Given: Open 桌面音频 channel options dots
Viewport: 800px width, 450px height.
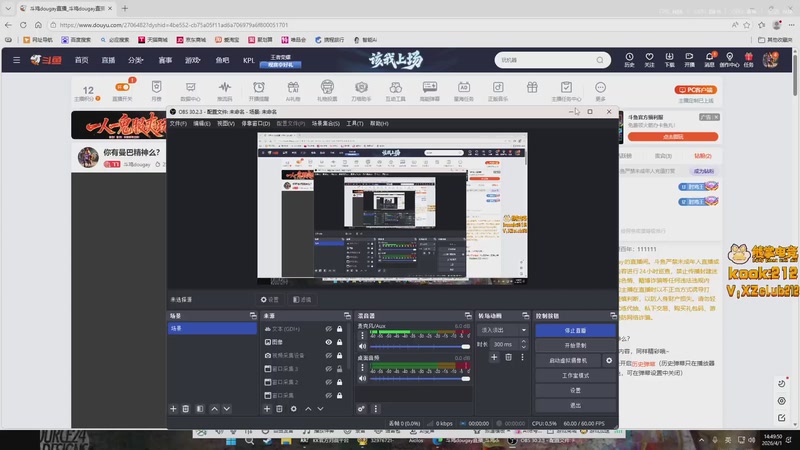Looking at the screenshot, I should tap(362, 367).
